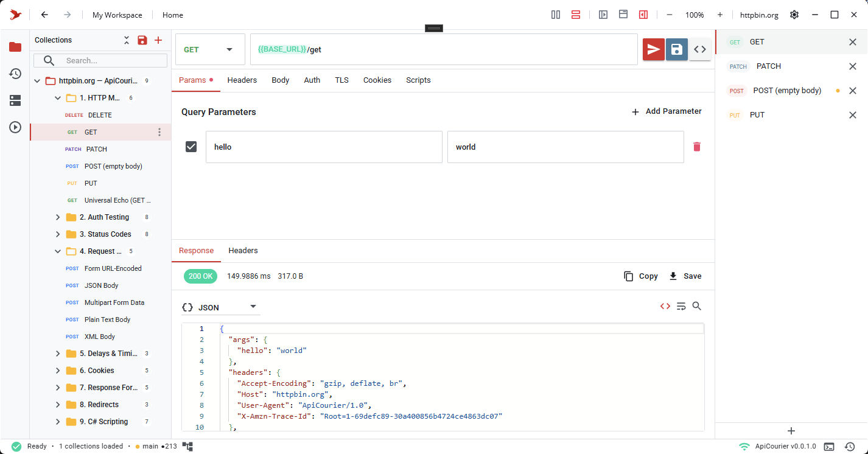Expand the 9. C# Scripting folder
Viewport: 868px width, 454px height.
(x=58, y=422)
